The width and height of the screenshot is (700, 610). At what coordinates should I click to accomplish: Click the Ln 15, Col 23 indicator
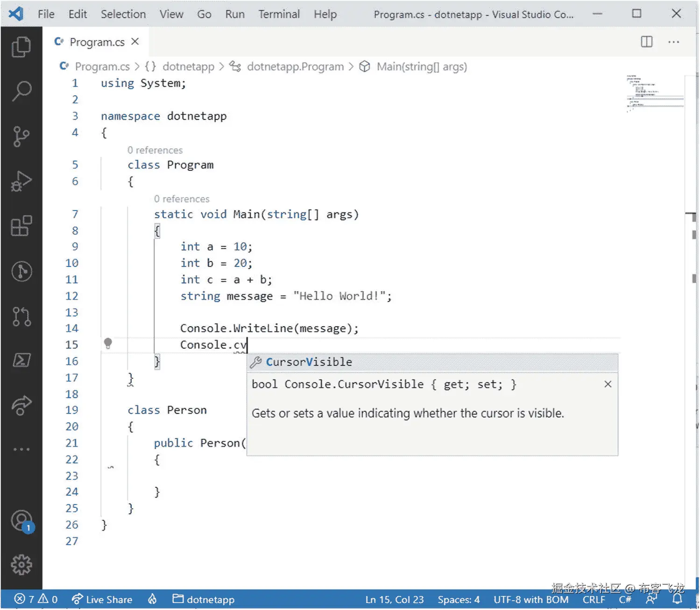(395, 599)
